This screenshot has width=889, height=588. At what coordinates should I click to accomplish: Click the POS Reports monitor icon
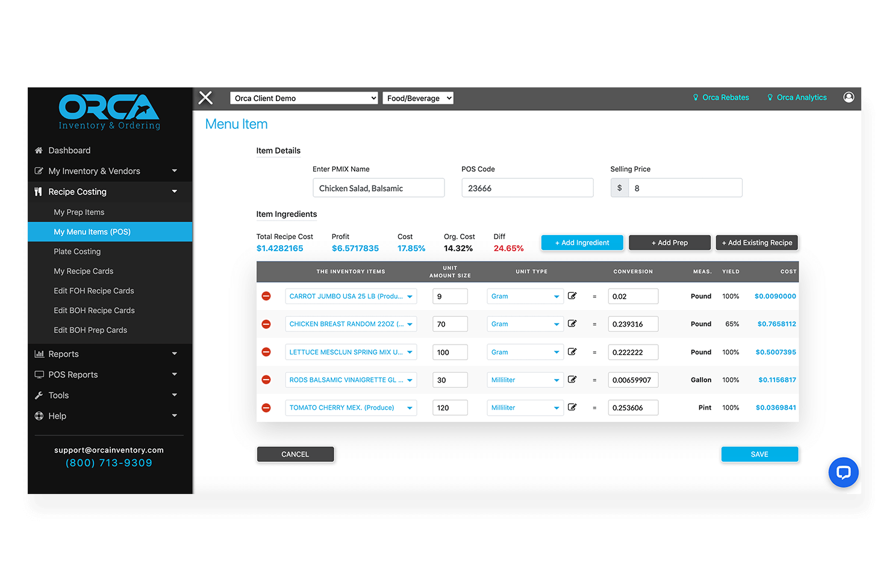(x=39, y=374)
